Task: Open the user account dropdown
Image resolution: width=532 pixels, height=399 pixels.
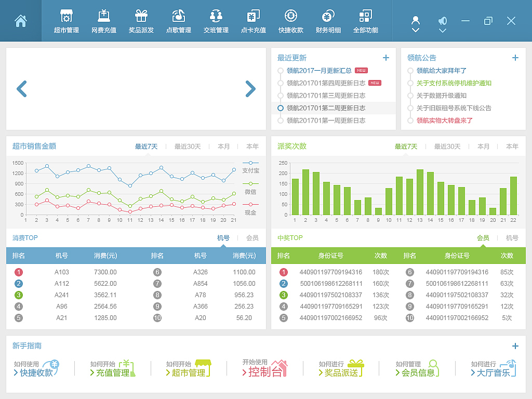Action: click(x=415, y=24)
